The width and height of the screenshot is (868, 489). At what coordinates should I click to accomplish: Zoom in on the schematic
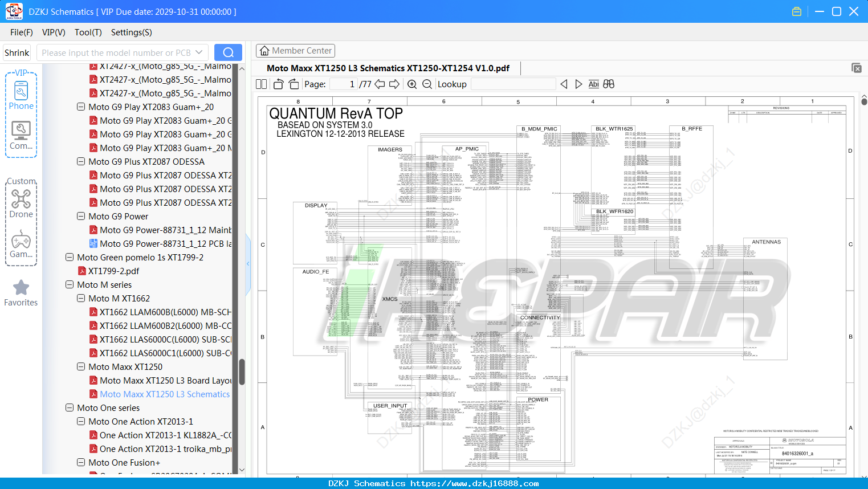412,84
